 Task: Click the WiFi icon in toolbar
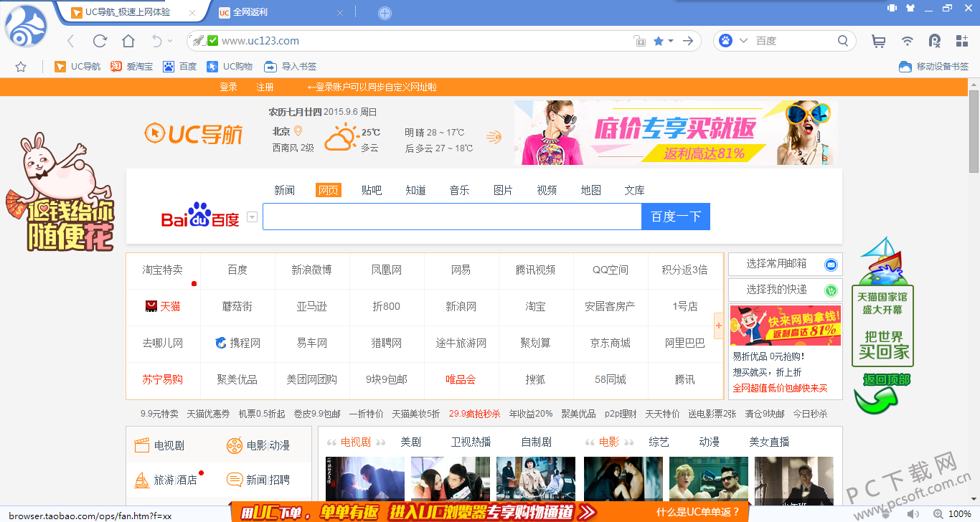(908, 41)
